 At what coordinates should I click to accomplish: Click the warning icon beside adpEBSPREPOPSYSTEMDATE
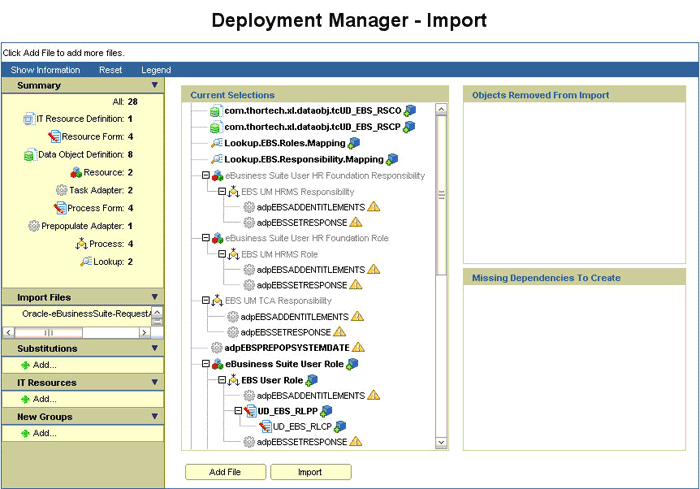pos(358,347)
